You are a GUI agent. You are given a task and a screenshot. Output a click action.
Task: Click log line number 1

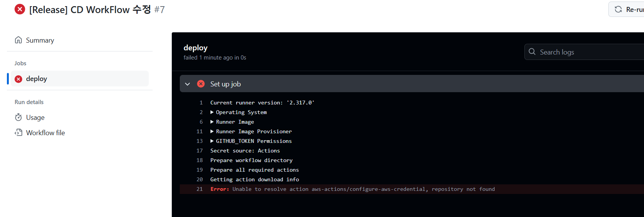click(201, 103)
